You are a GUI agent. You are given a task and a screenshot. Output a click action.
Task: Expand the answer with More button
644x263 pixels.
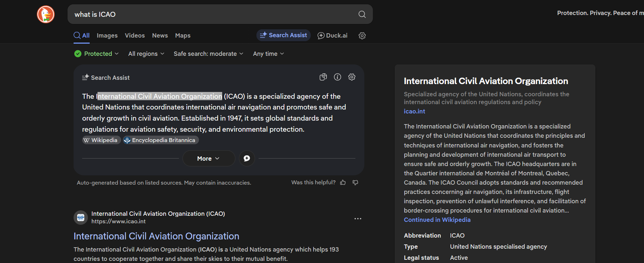(x=208, y=159)
